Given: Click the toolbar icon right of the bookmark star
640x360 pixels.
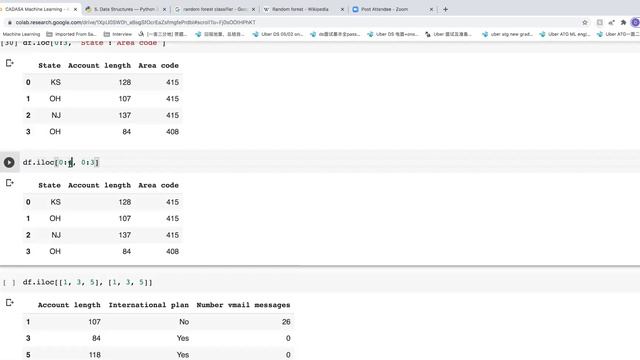Looking at the screenshot, I should tap(599, 22).
